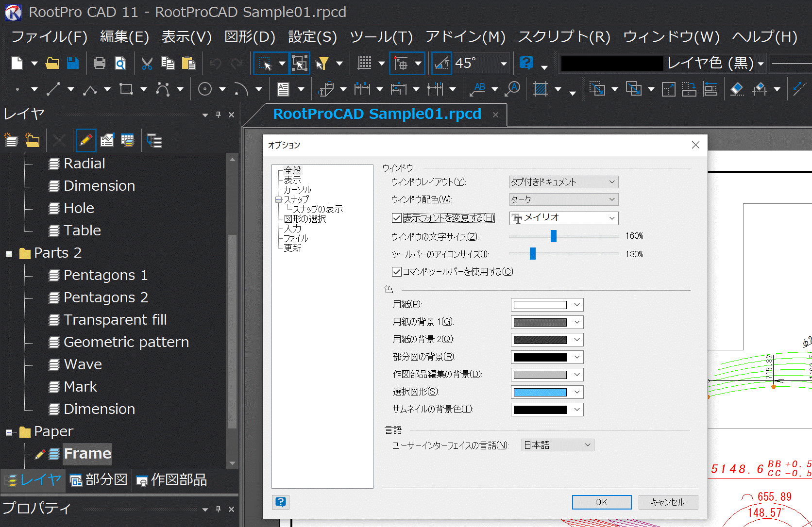
Task: Collapse the スナップ tree node
Action: pyautogui.click(x=278, y=199)
